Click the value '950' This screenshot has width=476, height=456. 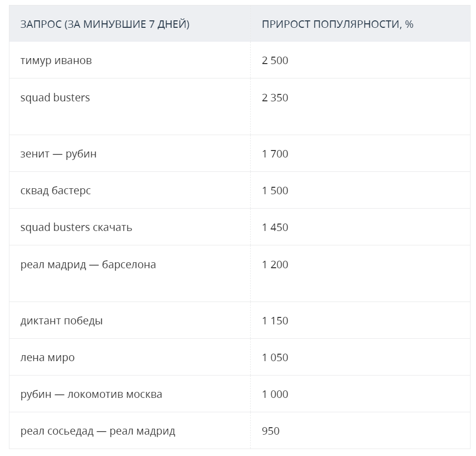coord(271,431)
